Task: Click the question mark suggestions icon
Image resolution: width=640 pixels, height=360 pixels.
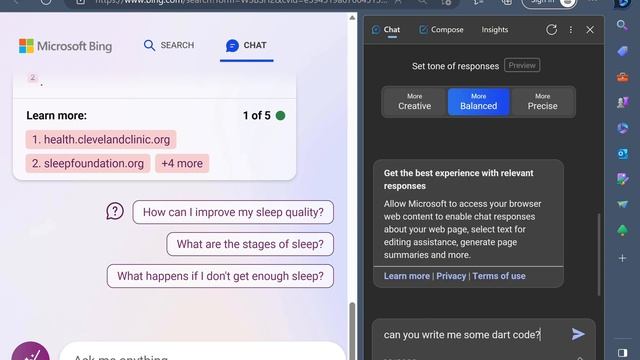Action: [115, 211]
